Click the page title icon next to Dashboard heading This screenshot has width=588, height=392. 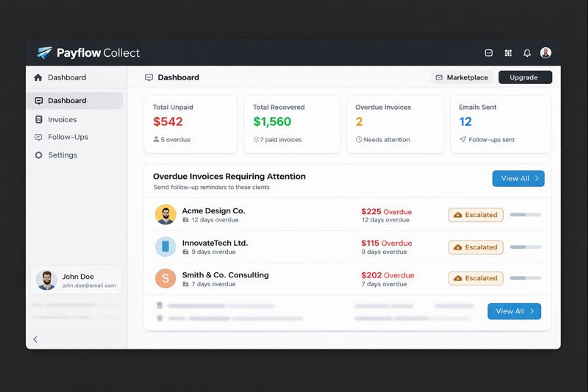(149, 78)
